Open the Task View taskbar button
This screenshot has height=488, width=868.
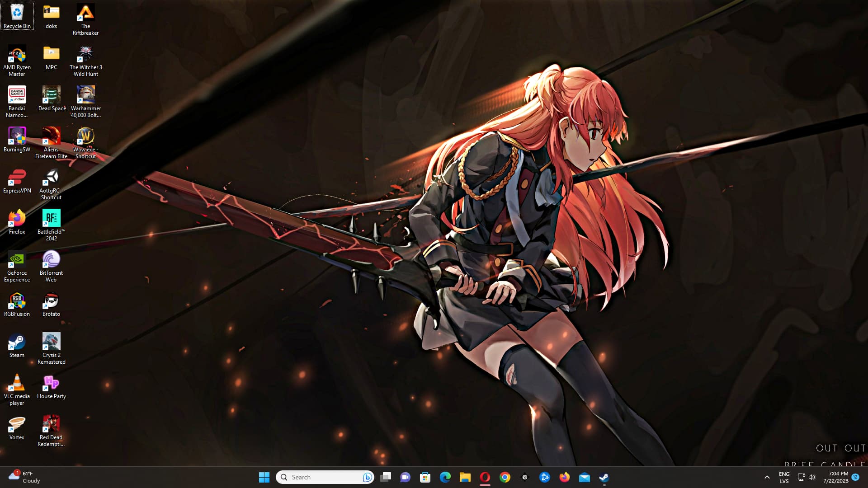[x=386, y=477]
